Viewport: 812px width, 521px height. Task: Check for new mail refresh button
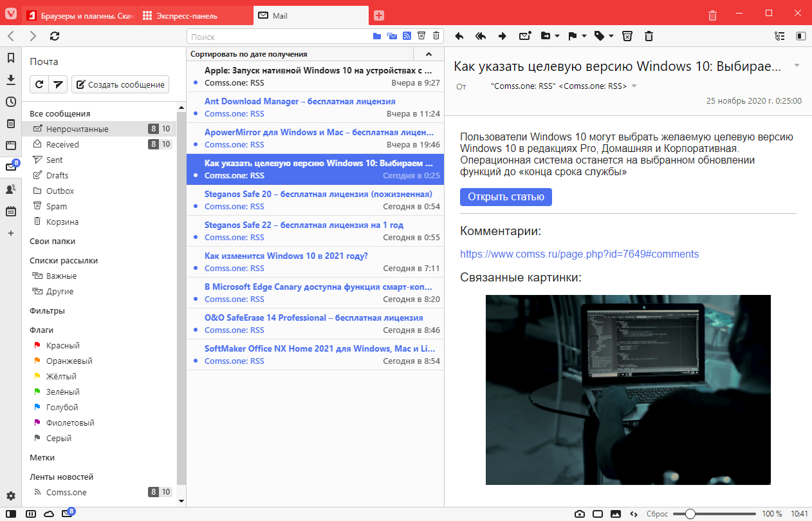39,84
